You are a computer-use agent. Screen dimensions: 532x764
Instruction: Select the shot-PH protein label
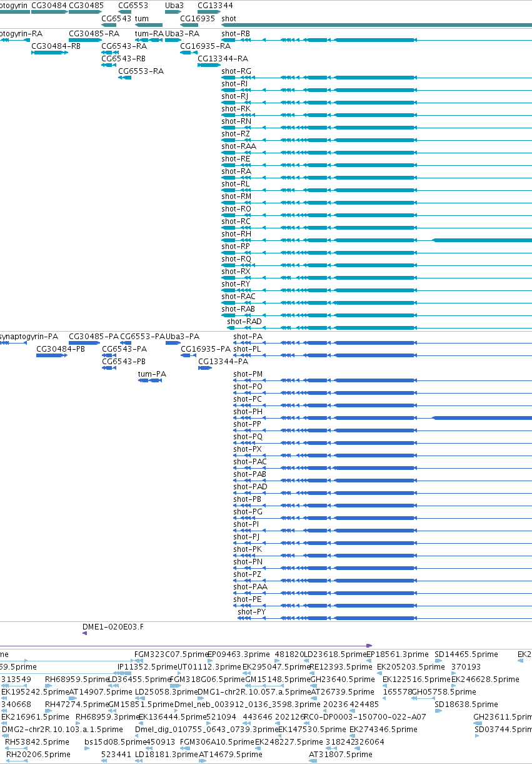[x=248, y=412]
